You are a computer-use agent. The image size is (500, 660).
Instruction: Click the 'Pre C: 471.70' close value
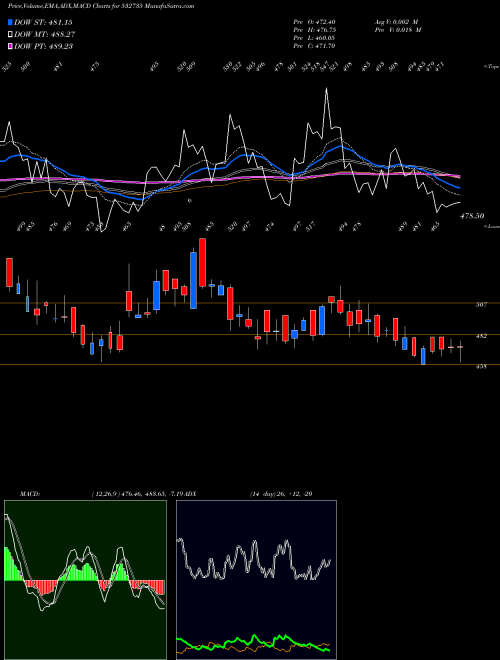pos(314,46)
